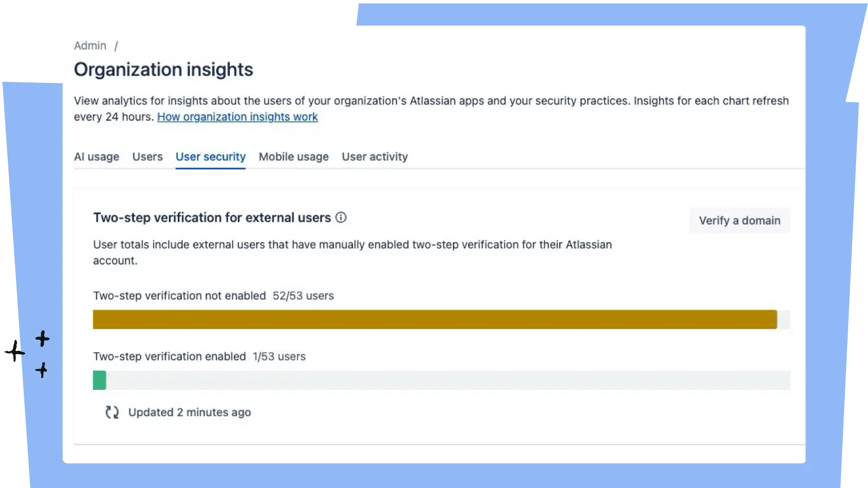Click the info icon beside Two-step verification heading
The width and height of the screenshot is (868, 488).
[x=341, y=217]
